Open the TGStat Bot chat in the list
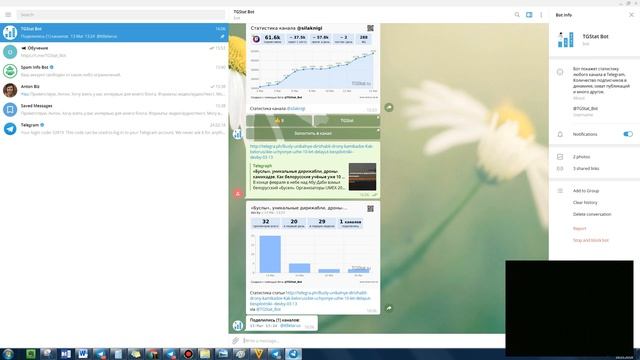Image resolution: width=640 pixels, height=360 pixels. [114, 33]
